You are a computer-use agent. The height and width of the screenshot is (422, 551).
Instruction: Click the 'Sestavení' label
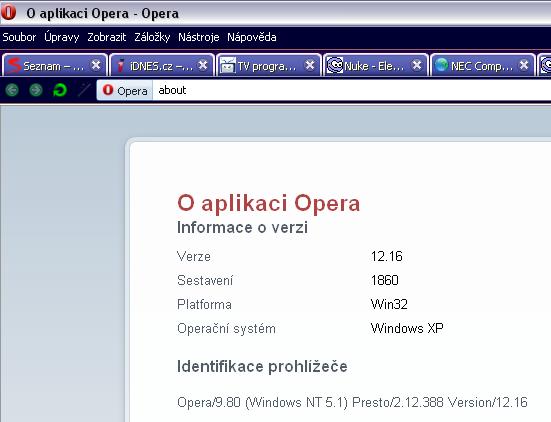coord(205,280)
